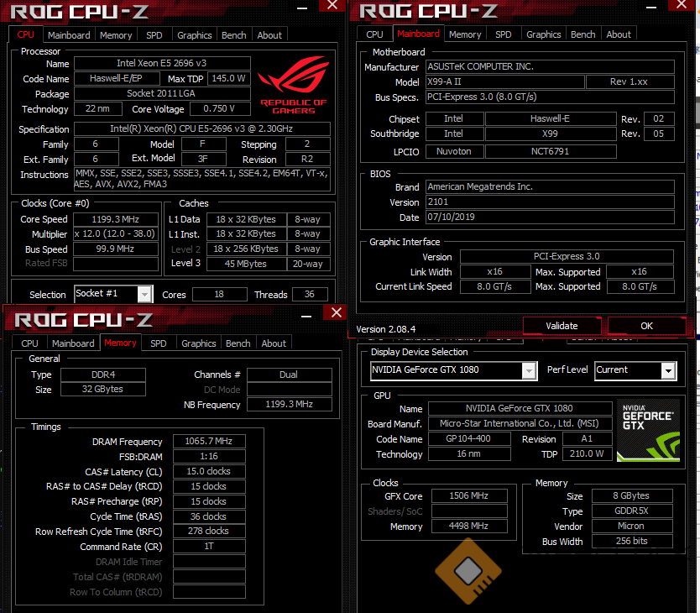Viewport: 700px width, 613px height.
Task: Click the Core Speed value 1199.3 MHz
Action: point(116,219)
